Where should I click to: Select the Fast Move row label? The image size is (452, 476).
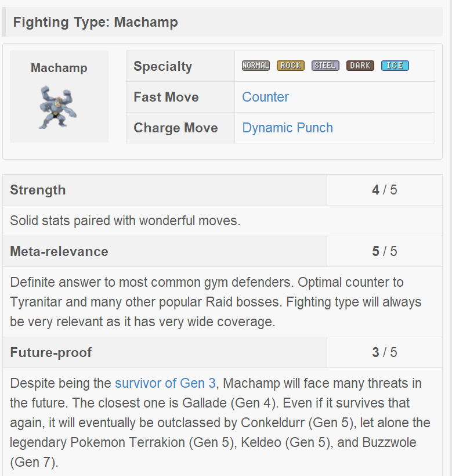point(166,97)
